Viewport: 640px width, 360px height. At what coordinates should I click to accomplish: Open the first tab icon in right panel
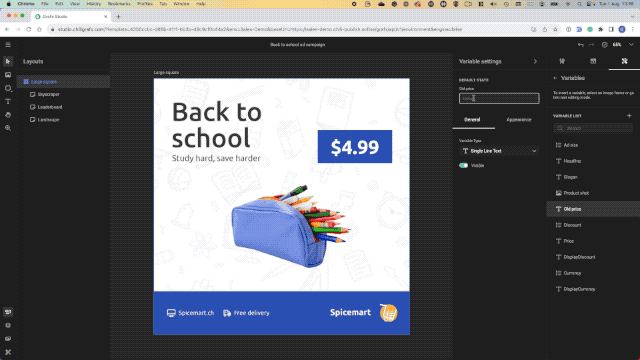coord(562,61)
